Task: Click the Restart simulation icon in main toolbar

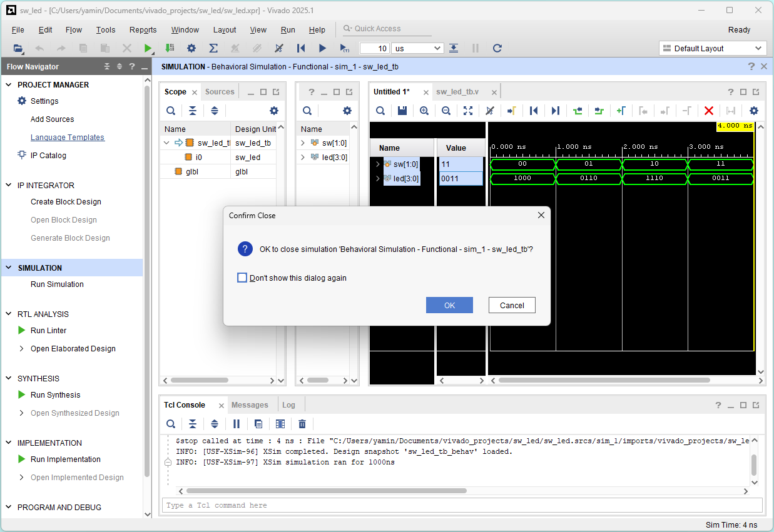Action: (x=301, y=48)
